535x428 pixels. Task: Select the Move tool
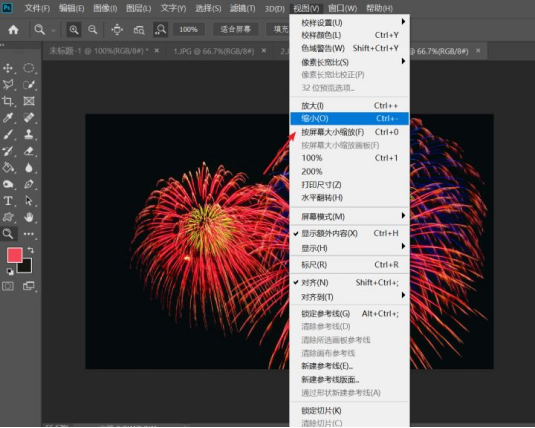[8, 68]
